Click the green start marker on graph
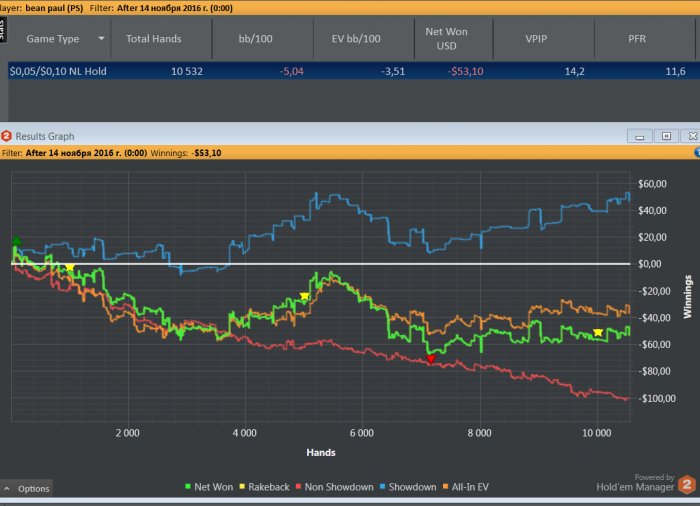Screen dimensions: 700x506 click(16, 242)
